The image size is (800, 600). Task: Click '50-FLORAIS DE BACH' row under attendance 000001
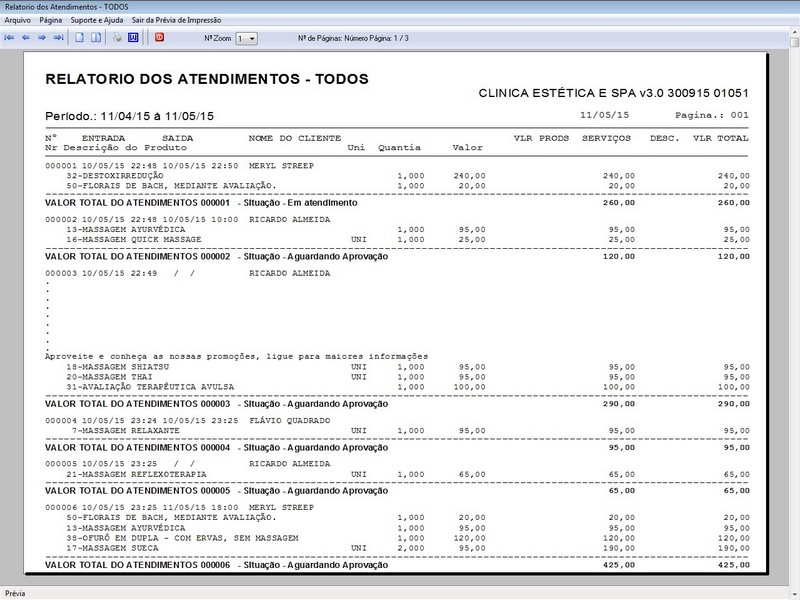397,186
